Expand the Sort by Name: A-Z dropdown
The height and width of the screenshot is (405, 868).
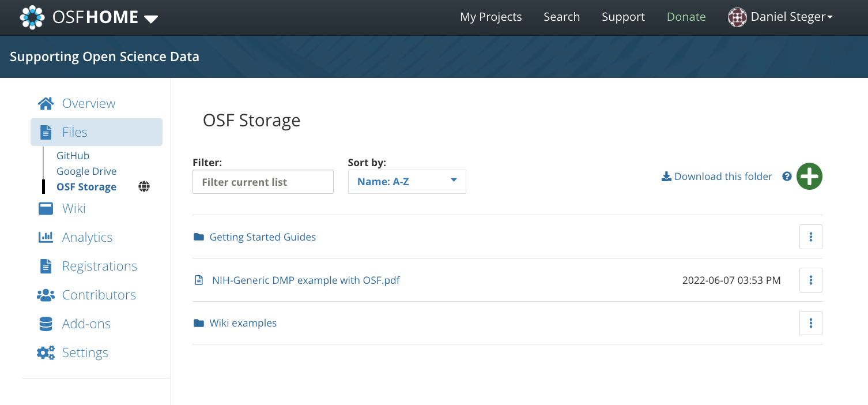point(407,182)
